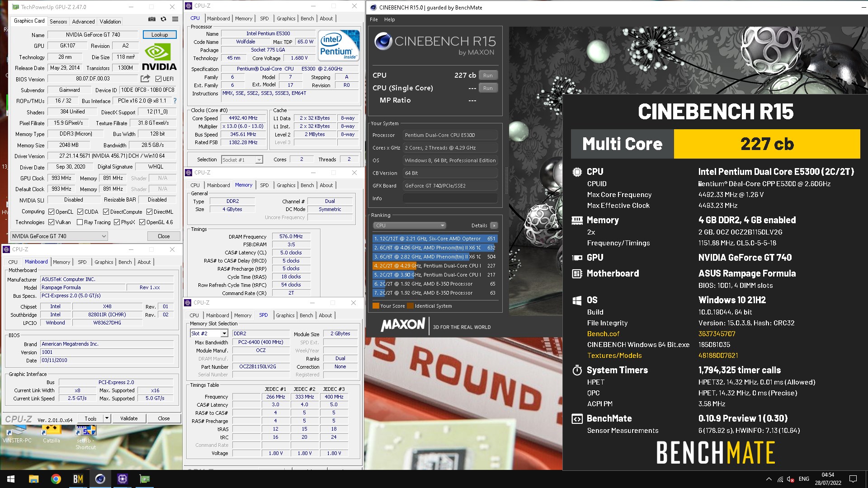868x488 pixels.
Task: Toggle the OpenGL 4.6 checkbox
Action: click(x=142, y=222)
